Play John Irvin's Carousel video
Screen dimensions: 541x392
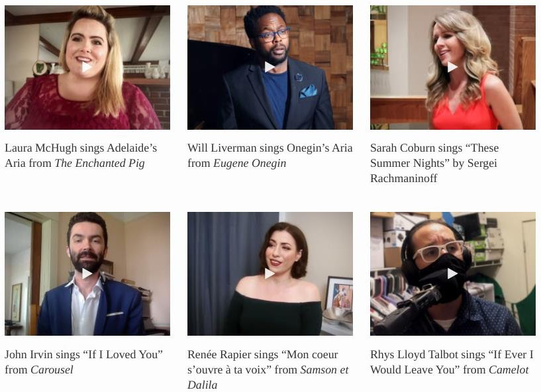tap(87, 273)
